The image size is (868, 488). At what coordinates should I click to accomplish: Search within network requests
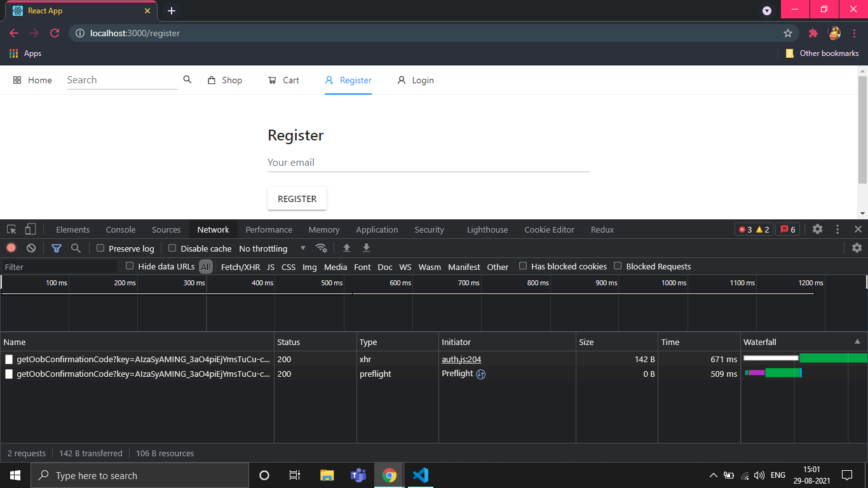[x=76, y=248]
